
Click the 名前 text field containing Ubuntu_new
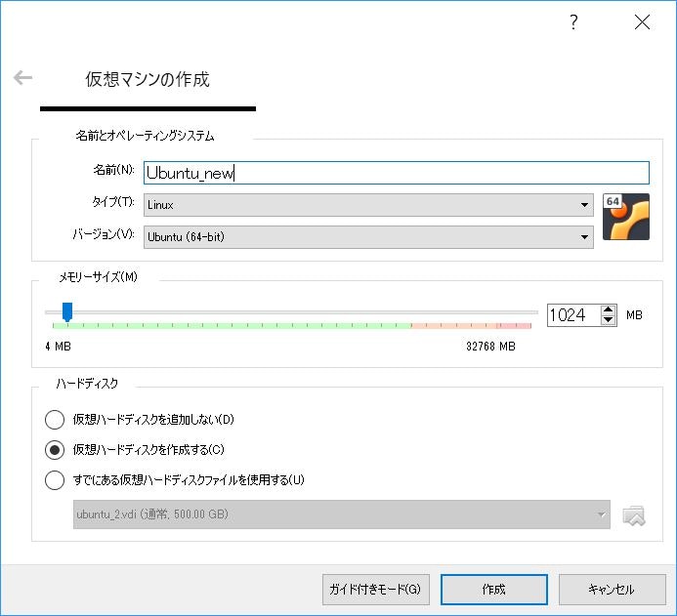click(396, 173)
